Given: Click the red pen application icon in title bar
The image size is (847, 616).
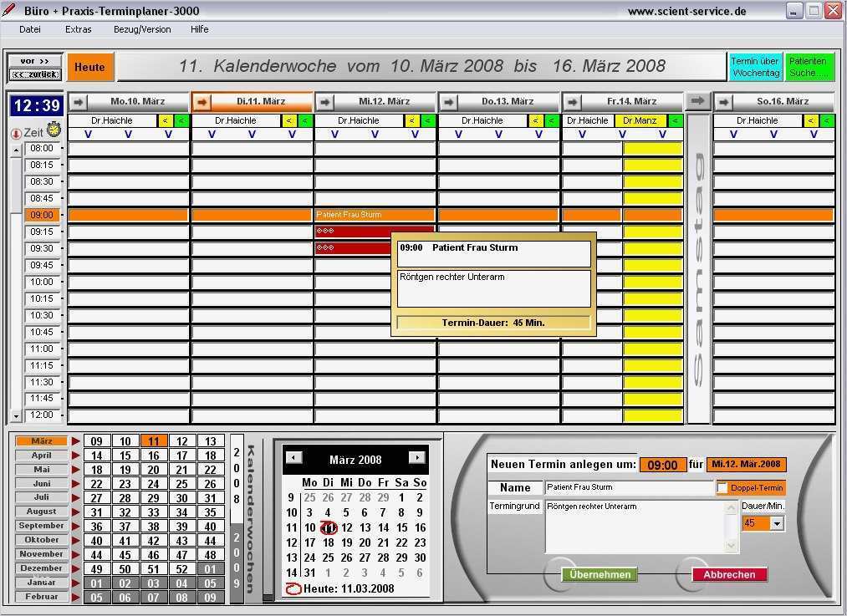Looking at the screenshot, I should 8,10.
